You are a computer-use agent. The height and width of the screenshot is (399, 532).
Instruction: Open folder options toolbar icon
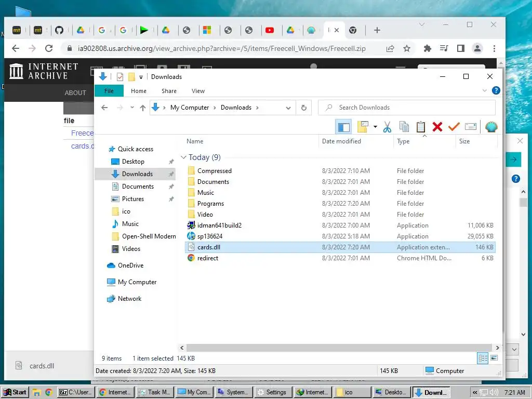(x=363, y=127)
